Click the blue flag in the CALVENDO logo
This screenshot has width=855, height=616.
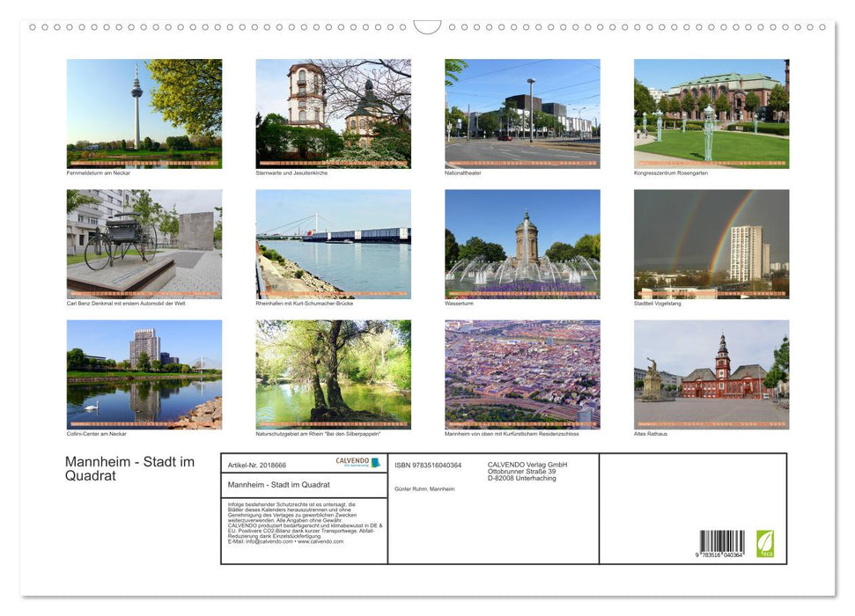tap(377, 462)
